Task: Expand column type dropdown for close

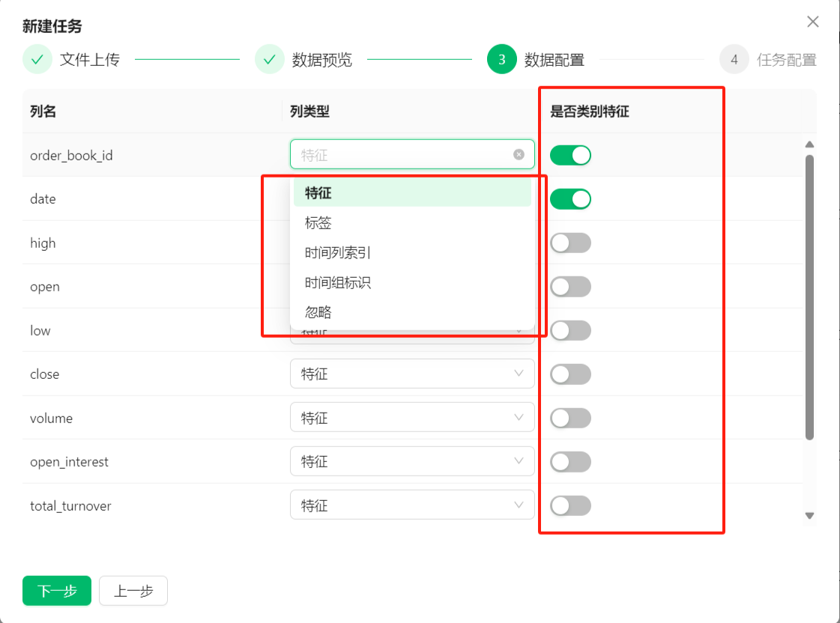Action: (x=412, y=374)
